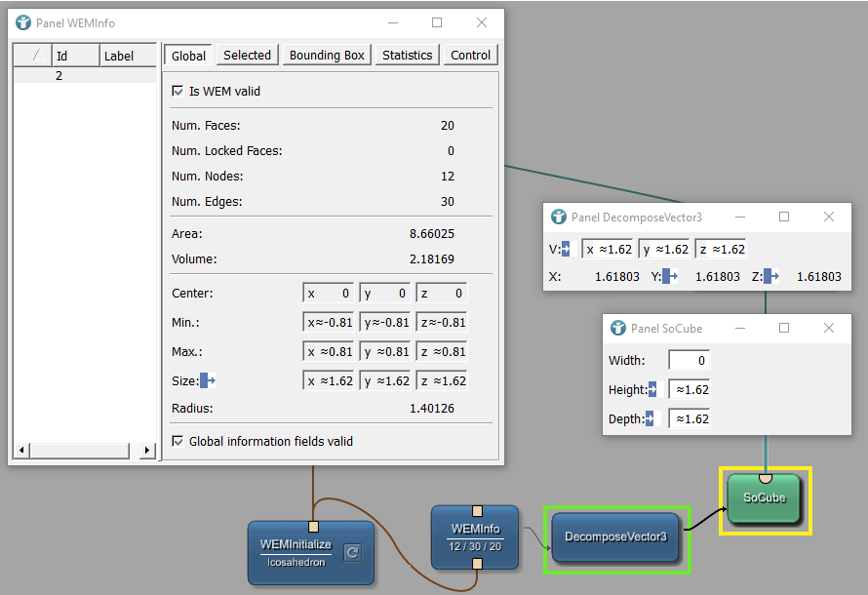Click the connection arrow beside the V field

(x=565, y=250)
